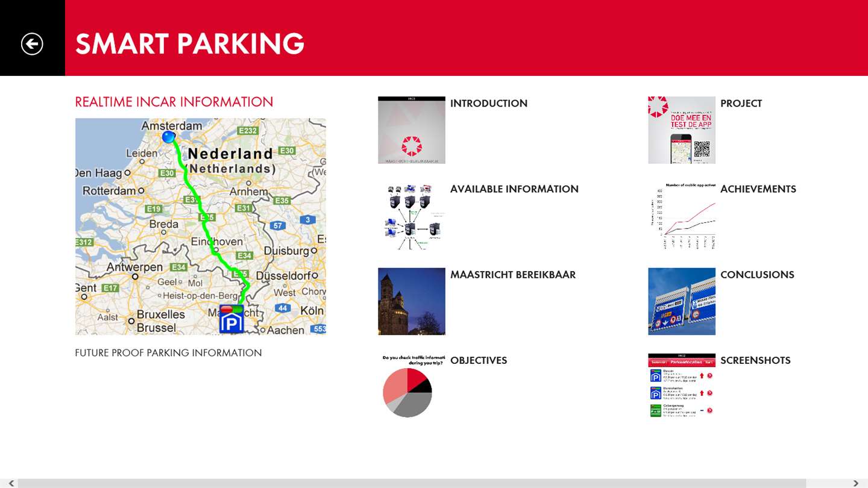The width and height of the screenshot is (868, 488).
Task: Go back using the circled arrow button
Action: pyautogui.click(x=32, y=43)
